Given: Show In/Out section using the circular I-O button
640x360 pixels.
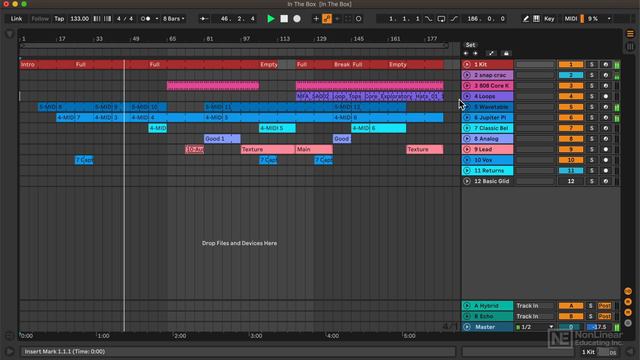Looking at the screenshot, I should [x=628, y=291].
